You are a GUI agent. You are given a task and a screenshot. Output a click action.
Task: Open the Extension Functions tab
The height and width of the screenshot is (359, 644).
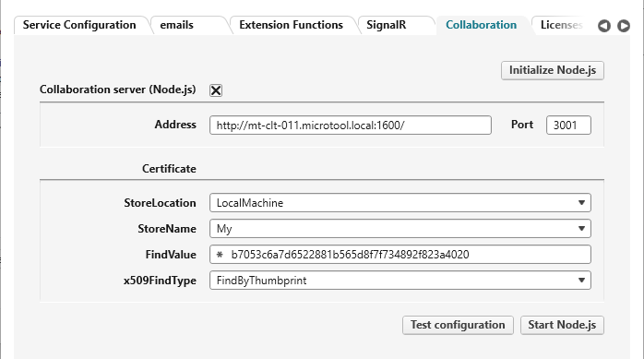pos(291,25)
